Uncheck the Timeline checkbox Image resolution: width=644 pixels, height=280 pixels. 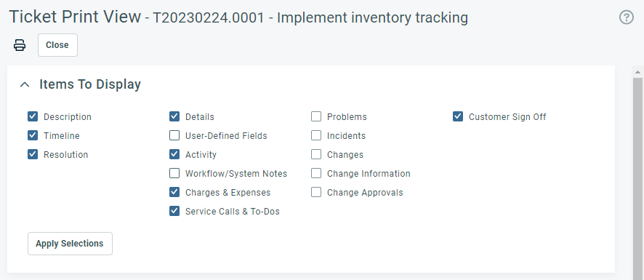(x=33, y=136)
